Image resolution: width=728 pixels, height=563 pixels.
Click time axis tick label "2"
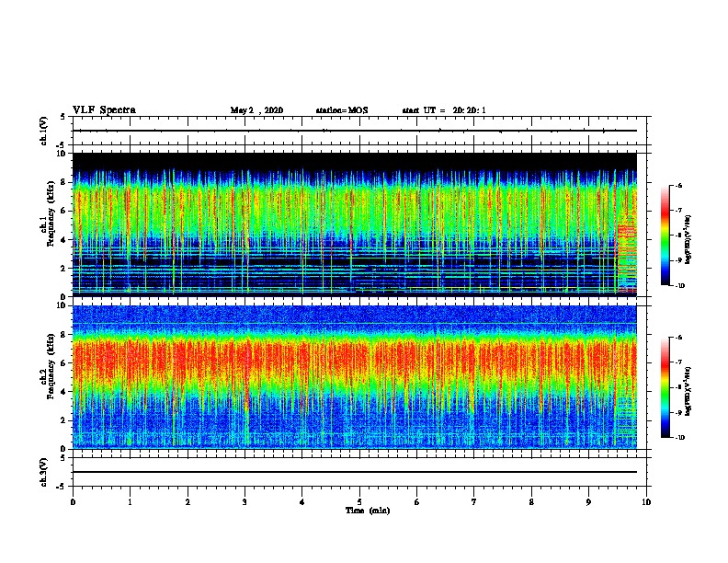pos(188,502)
